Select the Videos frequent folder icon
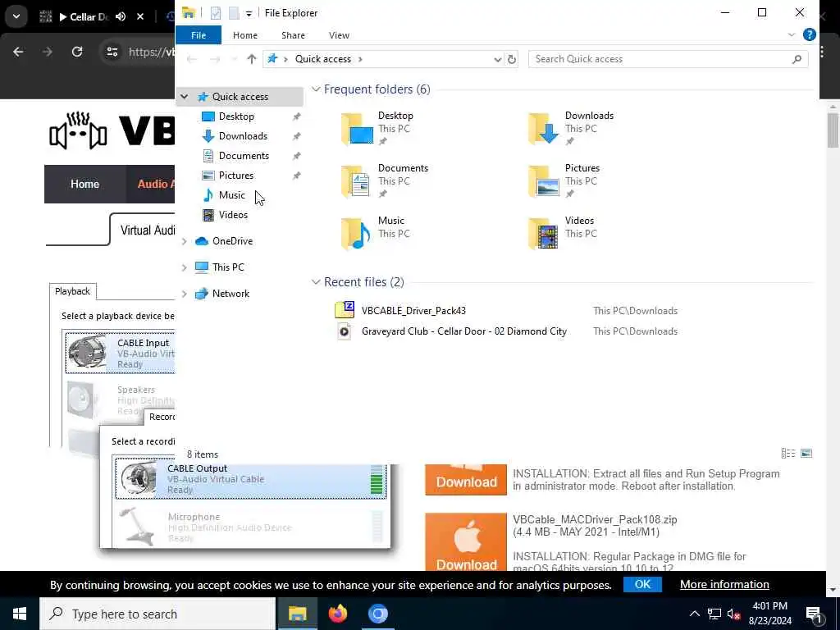Viewport: 840px width, 630px height. 544,234
